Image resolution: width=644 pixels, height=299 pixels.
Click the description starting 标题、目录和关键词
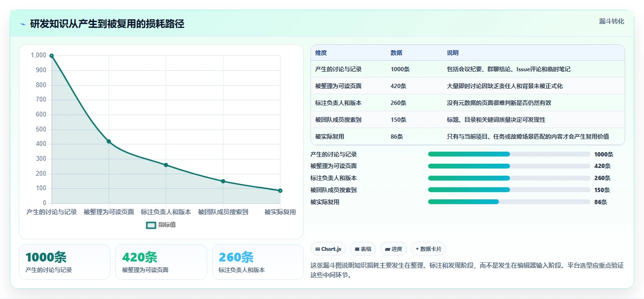coord(496,120)
